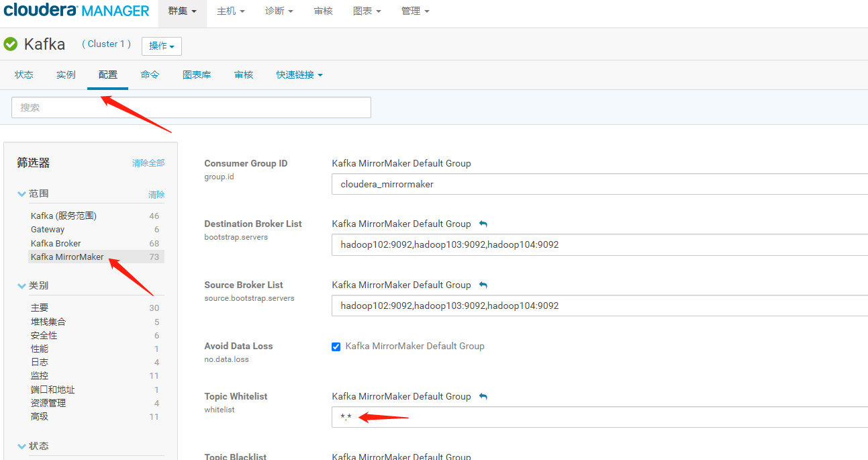Reset Source Broker List to default
The width and height of the screenshot is (868, 460).
coord(483,285)
